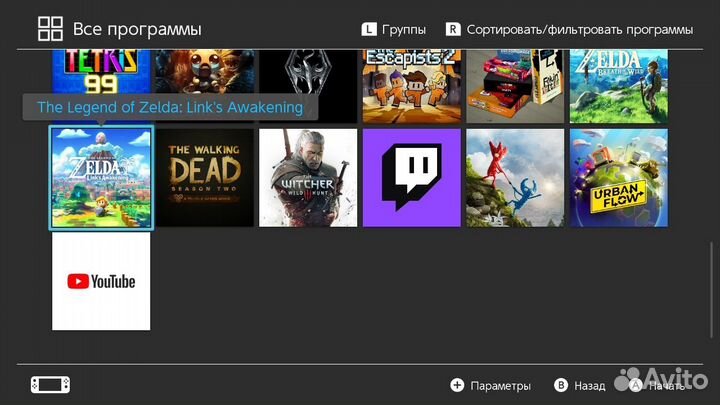Open The Escapists 2 tile

click(x=412, y=86)
